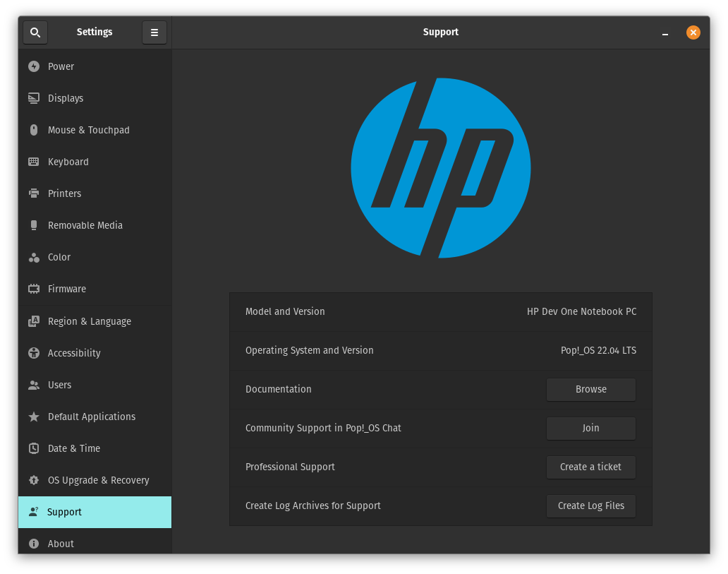
Task: Click the HP logo image
Action: [441, 168]
